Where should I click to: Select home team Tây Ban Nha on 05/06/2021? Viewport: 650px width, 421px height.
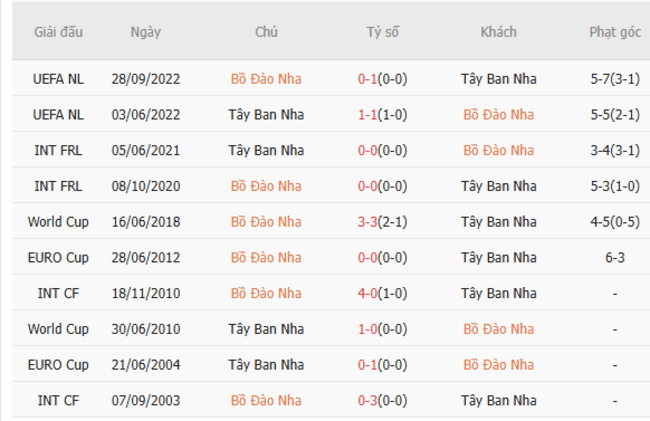[x=266, y=150]
